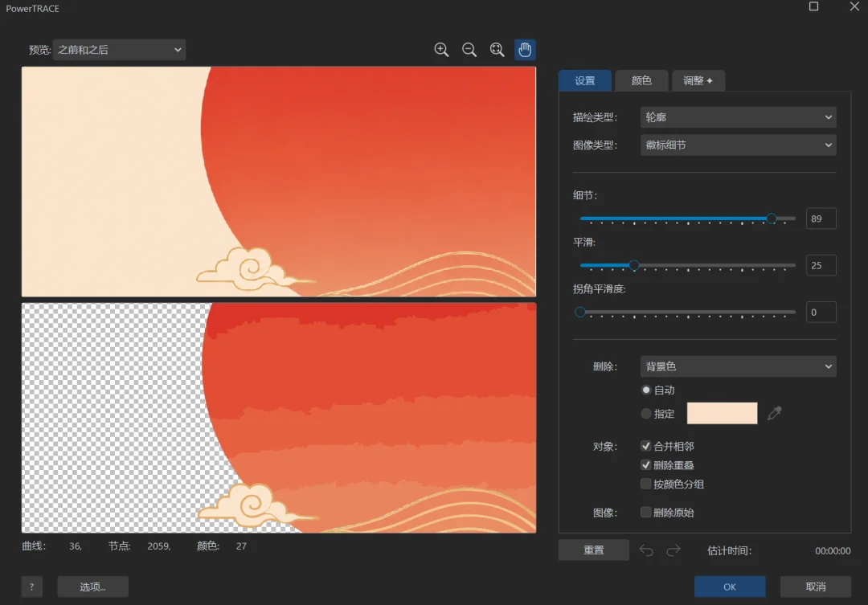The height and width of the screenshot is (605, 868).
Task: Click the zoom in magnifier icon
Action: [441, 50]
